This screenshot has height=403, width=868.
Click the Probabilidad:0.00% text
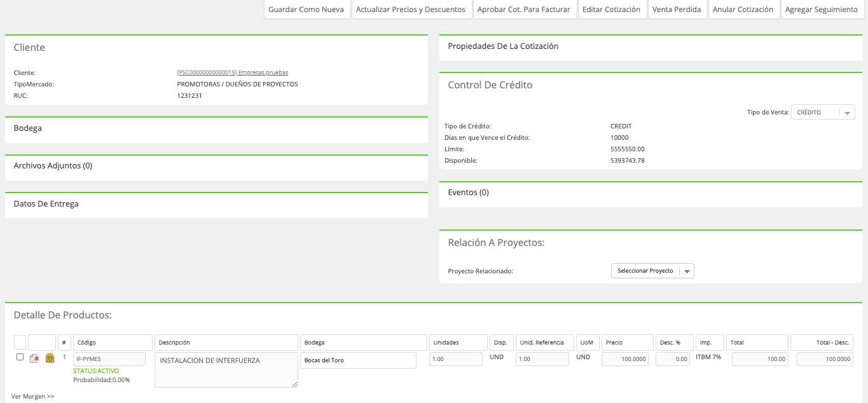tap(102, 379)
